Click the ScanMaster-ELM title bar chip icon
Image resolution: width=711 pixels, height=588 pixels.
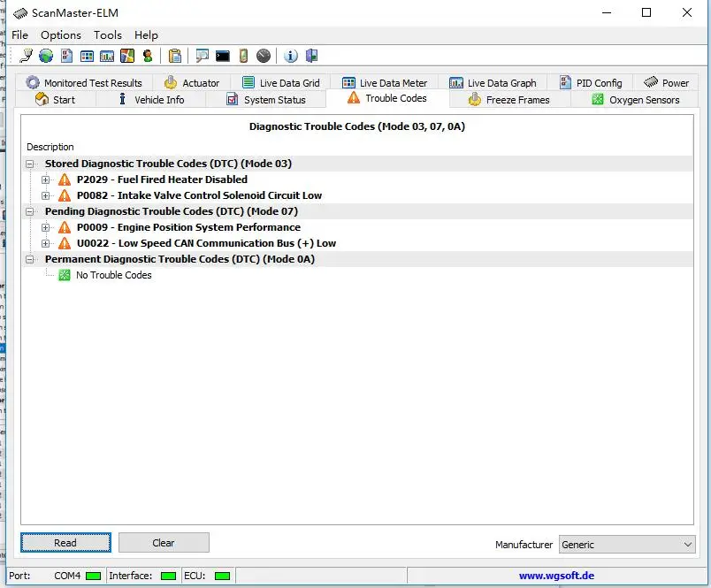click(x=20, y=13)
